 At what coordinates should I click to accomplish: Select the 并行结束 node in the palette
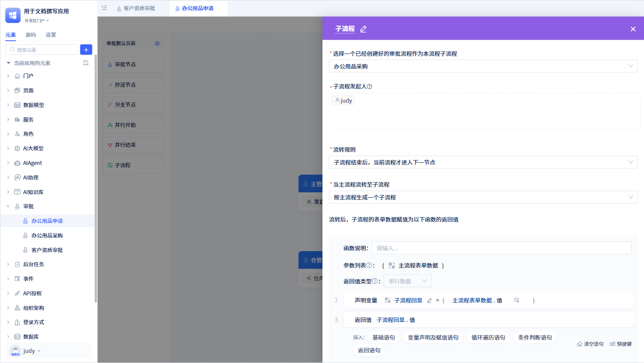(x=133, y=145)
